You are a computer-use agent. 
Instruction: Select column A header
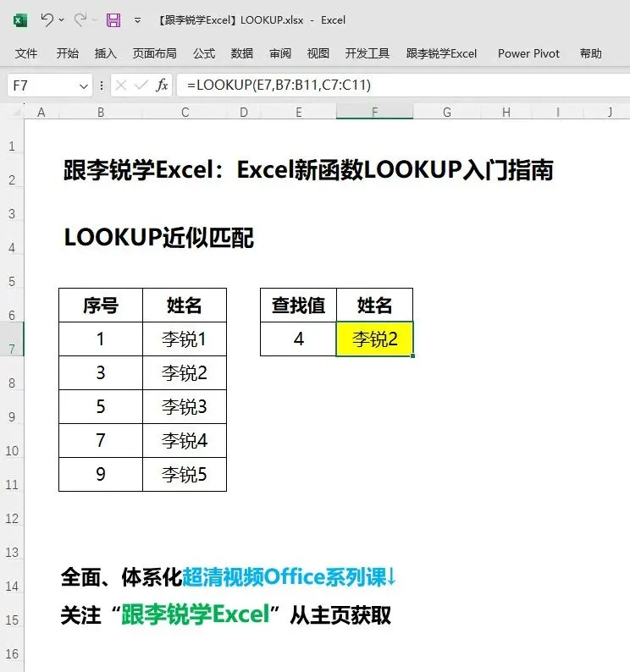tap(41, 113)
